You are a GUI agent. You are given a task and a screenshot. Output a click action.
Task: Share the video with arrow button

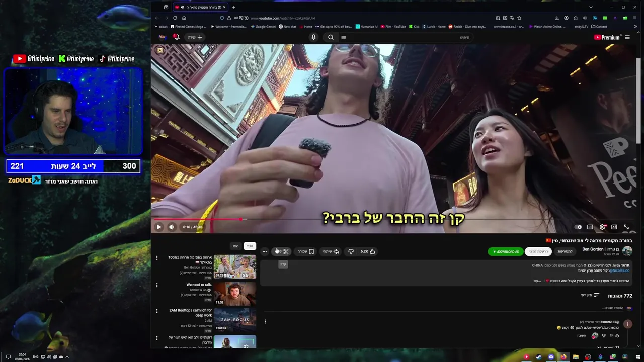coord(331,251)
